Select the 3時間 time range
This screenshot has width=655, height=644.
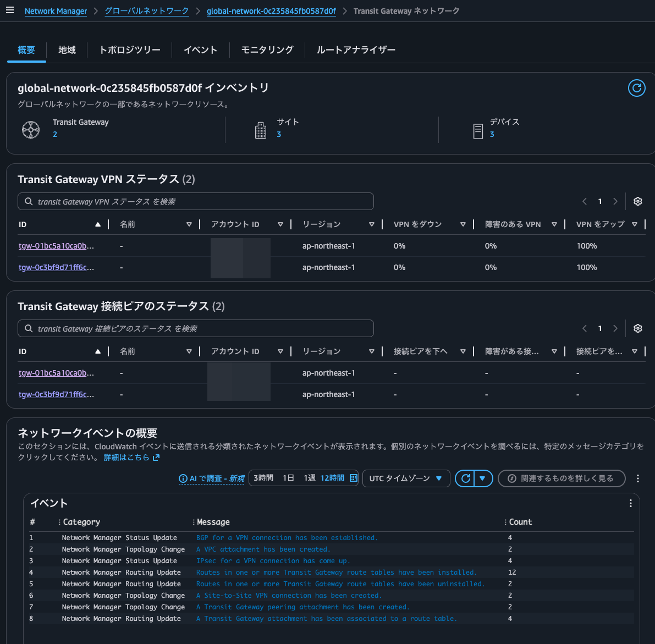pos(263,478)
